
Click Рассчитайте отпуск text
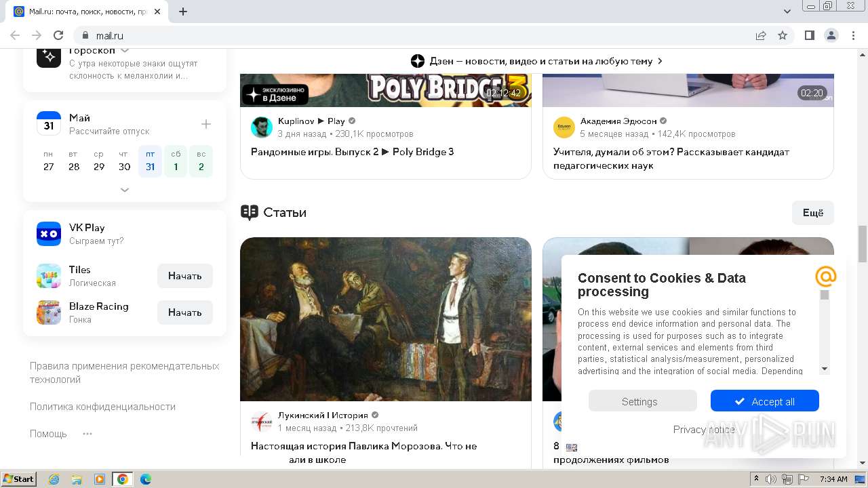pyautogui.click(x=109, y=131)
